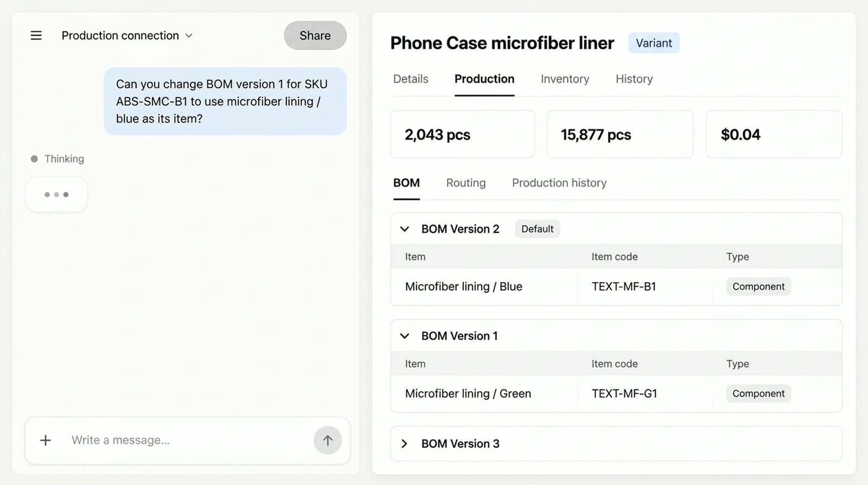This screenshot has width=868, height=485.
Task: Click the typing indicator dots bubble
Action: coord(56,194)
